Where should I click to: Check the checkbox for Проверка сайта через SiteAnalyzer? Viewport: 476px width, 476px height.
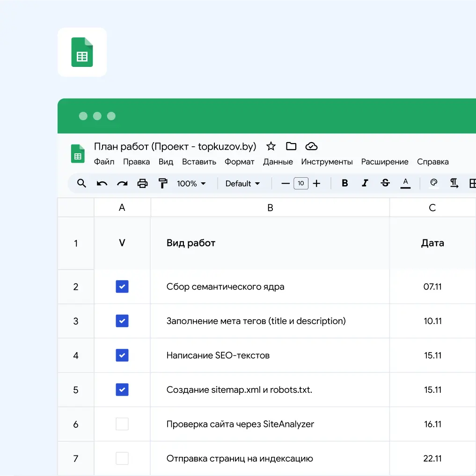click(122, 424)
